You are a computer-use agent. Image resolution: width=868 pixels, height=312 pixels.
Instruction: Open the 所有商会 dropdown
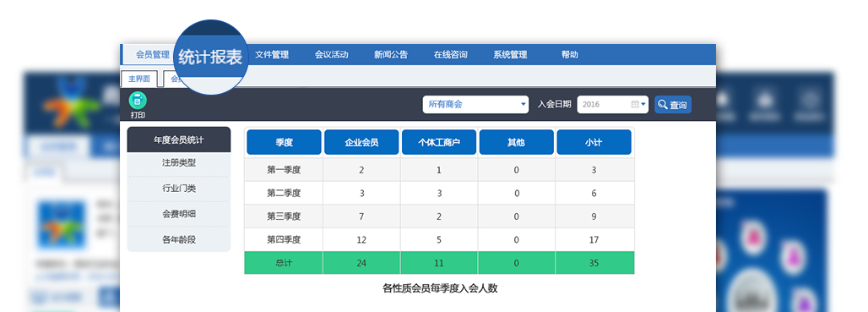pyautogui.click(x=475, y=104)
